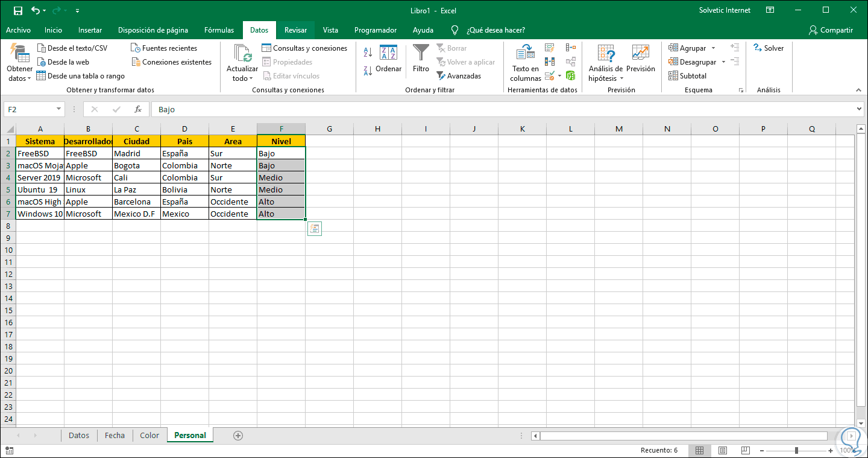Choose Desde la web import option
This screenshot has height=458, width=868.
click(63, 62)
